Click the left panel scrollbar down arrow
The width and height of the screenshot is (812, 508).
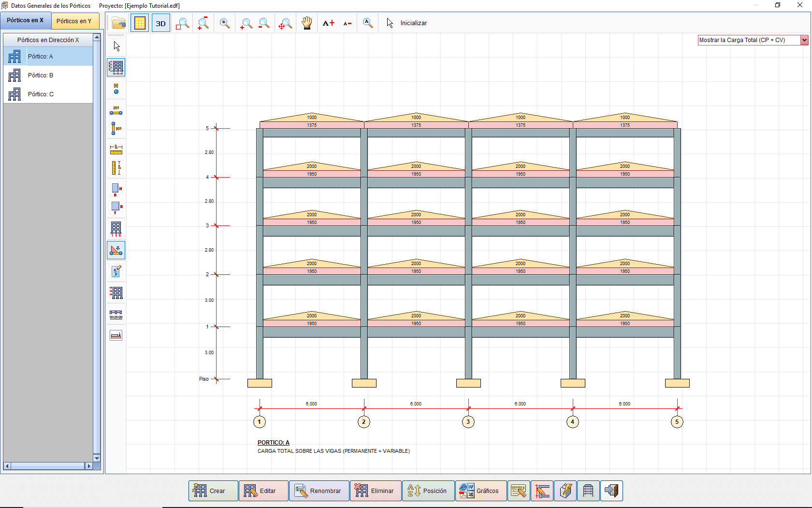click(x=97, y=458)
